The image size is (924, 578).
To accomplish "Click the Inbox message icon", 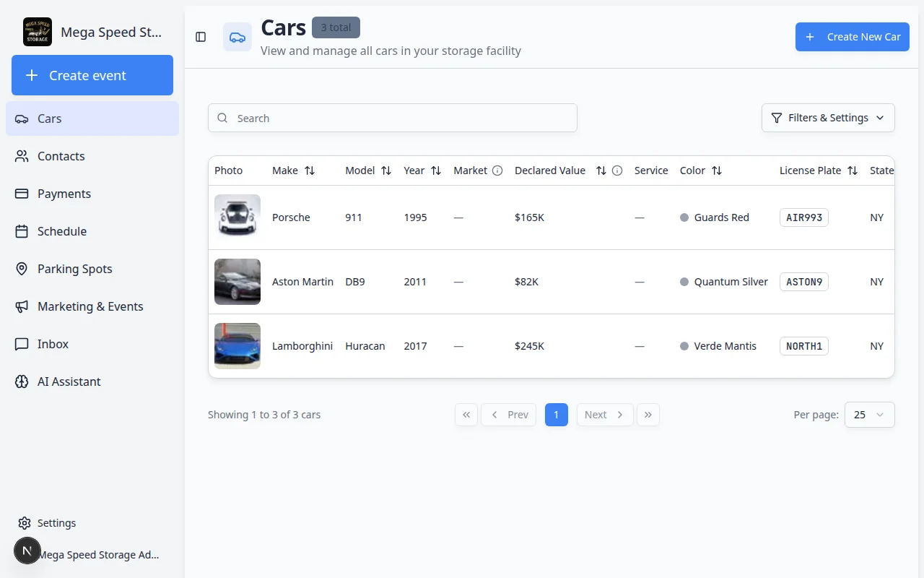I will (22, 344).
